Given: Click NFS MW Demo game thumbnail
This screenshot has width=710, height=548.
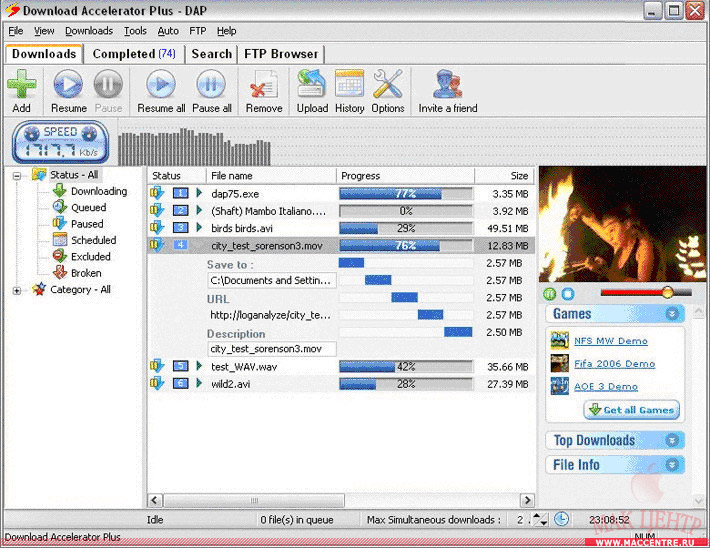Looking at the screenshot, I should point(560,340).
